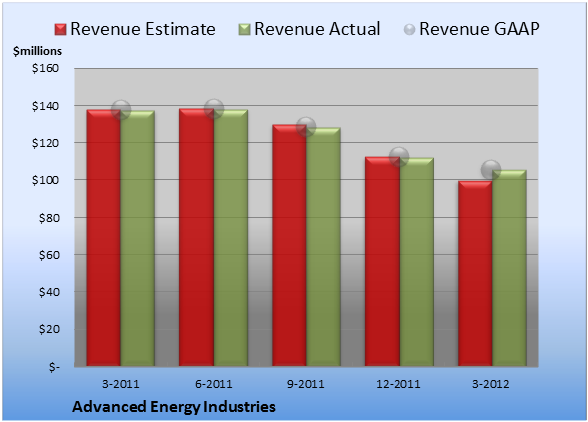The height and width of the screenshot is (422, 588).
Task: Click the GAAP sphere marker for 3-2011
Action: click(x=121, y=110)
